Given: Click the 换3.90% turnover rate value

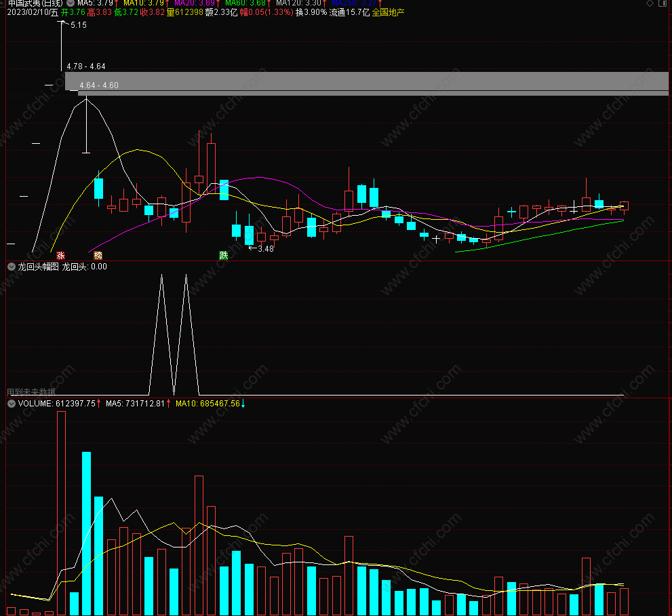Looking at the screenshot, I should pos(311,12).
